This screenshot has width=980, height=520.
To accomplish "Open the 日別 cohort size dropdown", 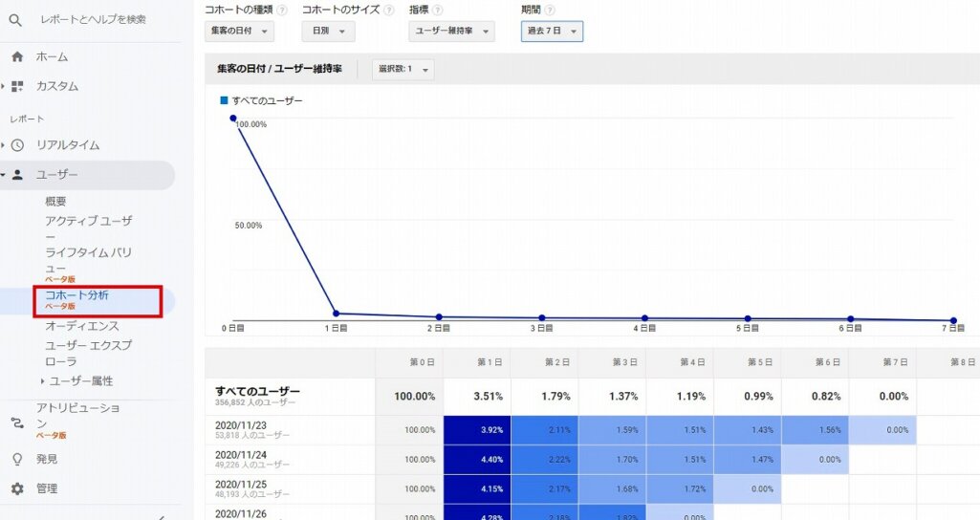I will (x=328, y=32).
